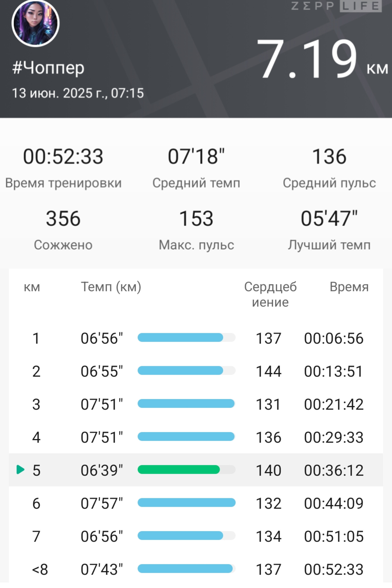Tap the 07'18" average pace stat
Screen dimensions: 392x588
(x=196, y=157)
